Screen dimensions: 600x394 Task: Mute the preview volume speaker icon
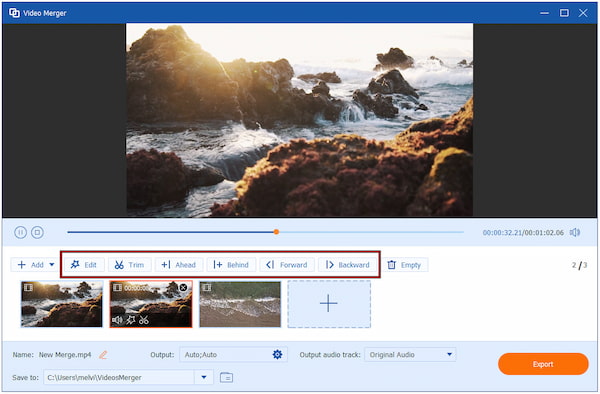[575, 232]
